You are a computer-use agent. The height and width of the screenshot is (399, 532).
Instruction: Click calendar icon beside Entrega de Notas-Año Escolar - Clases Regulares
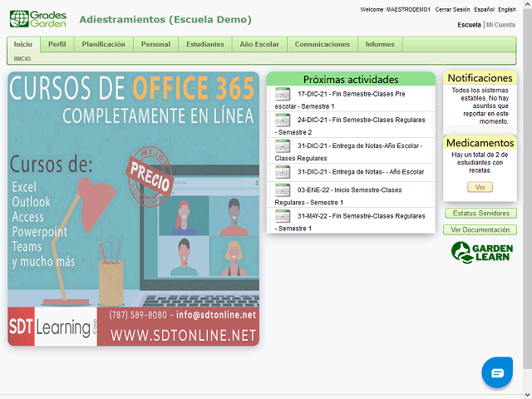coord(283,146)
